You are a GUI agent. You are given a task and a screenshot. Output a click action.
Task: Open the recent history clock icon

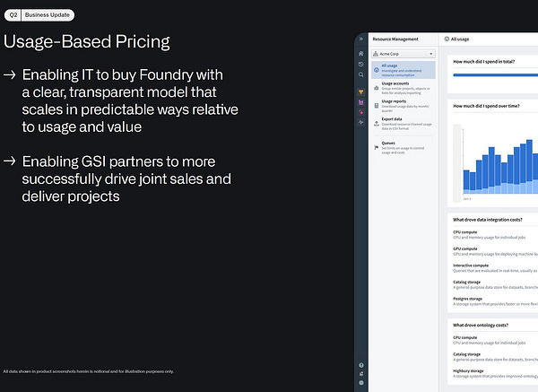(361, 65)
